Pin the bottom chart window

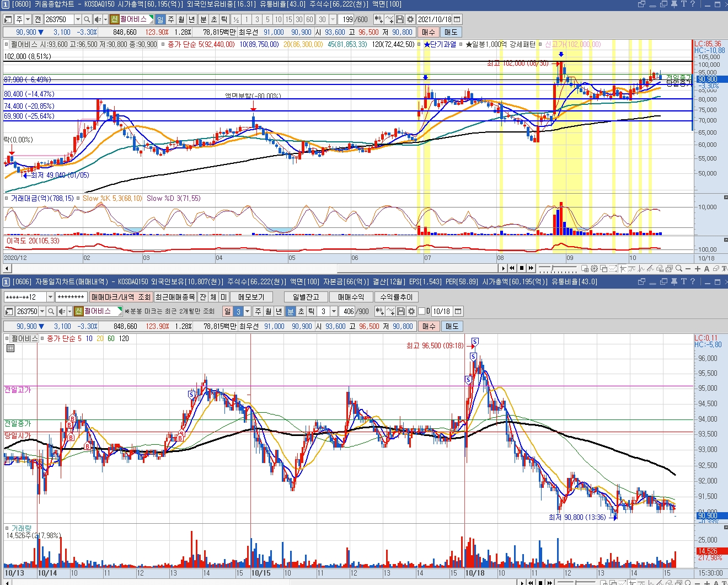pyautogui.click(x=673, y=281)
